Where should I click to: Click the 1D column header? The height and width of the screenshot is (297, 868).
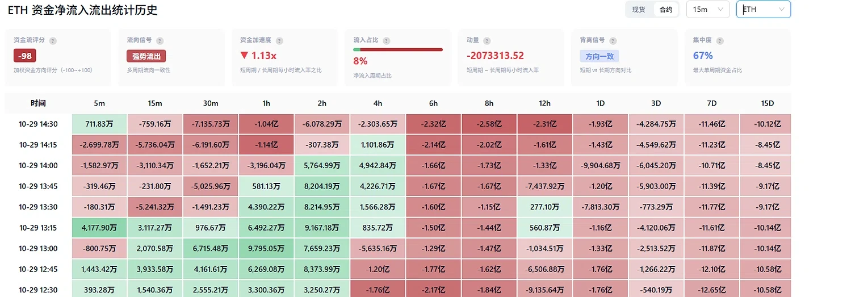tap(601, 103)
